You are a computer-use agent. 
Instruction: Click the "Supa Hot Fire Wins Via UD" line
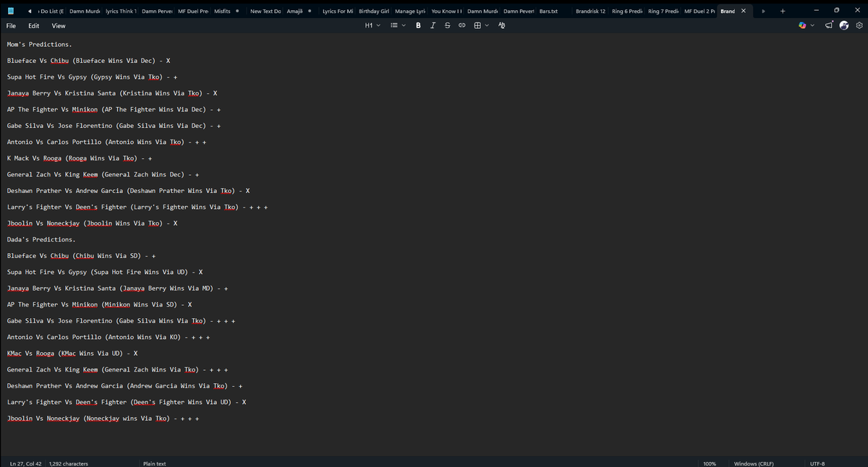tap(105, 272)
